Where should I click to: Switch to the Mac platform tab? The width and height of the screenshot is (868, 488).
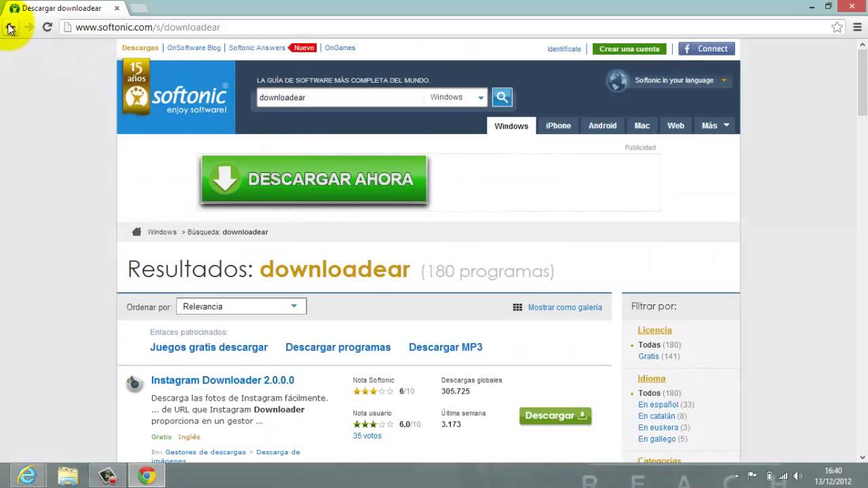[x=642, y=125]
